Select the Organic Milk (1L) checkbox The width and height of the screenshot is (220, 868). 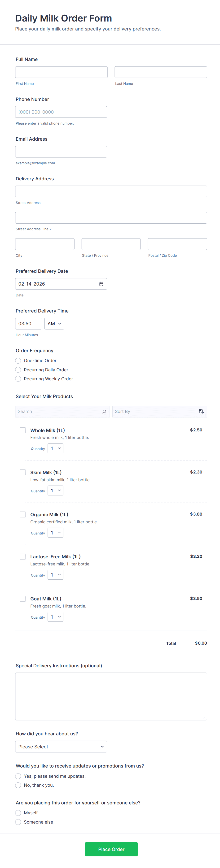coord(23,515)
